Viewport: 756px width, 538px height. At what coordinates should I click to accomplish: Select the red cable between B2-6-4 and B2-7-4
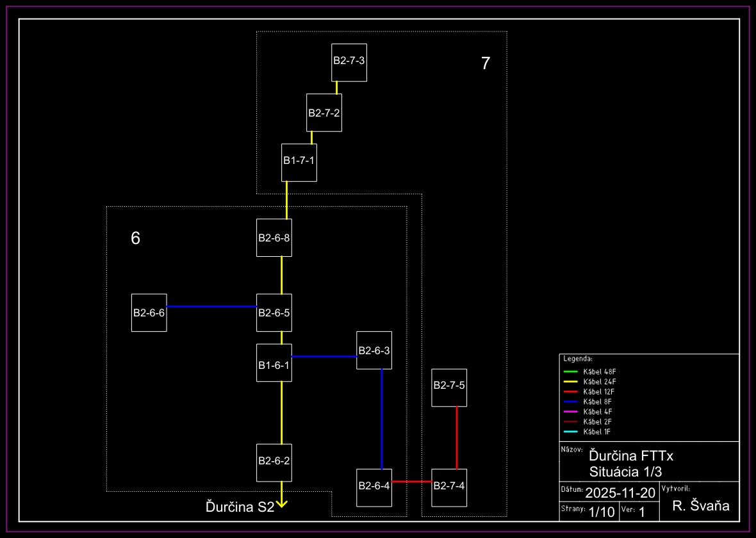click(411, 481)
